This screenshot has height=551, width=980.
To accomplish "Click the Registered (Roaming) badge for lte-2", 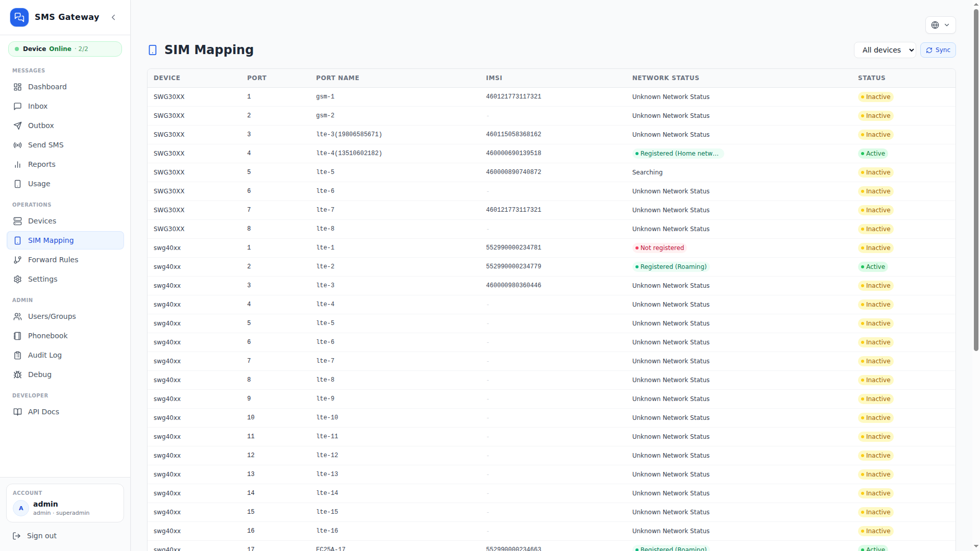I will pos(671,267).
